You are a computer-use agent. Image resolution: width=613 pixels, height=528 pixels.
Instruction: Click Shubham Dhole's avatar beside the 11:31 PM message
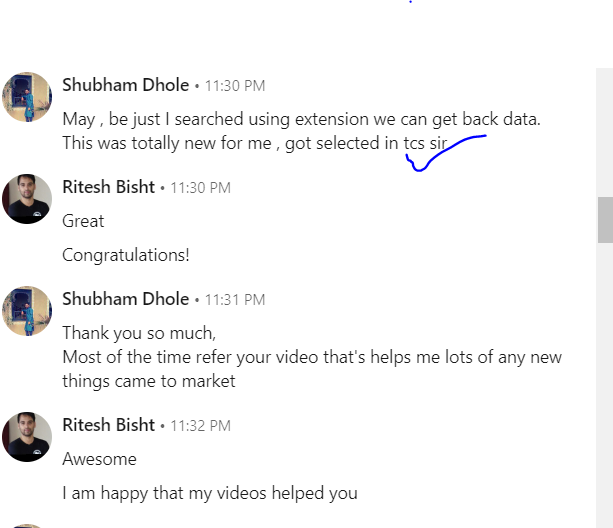click(28, 310)
